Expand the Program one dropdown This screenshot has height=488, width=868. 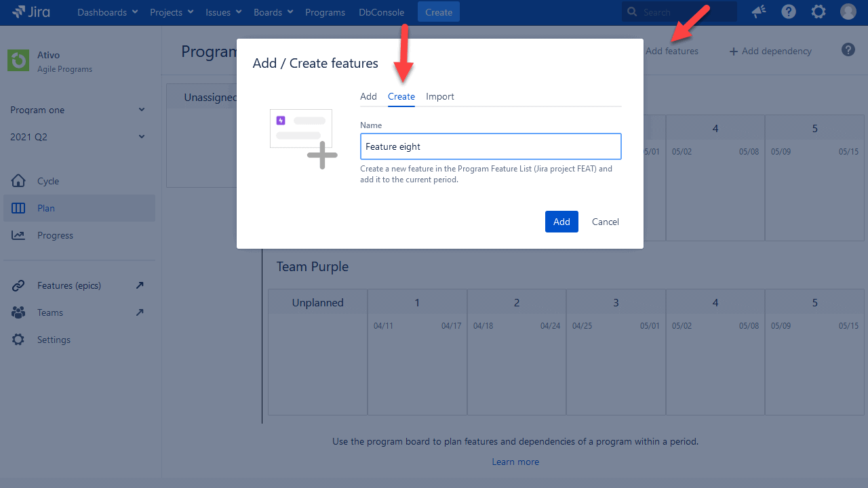pos(141,109)
